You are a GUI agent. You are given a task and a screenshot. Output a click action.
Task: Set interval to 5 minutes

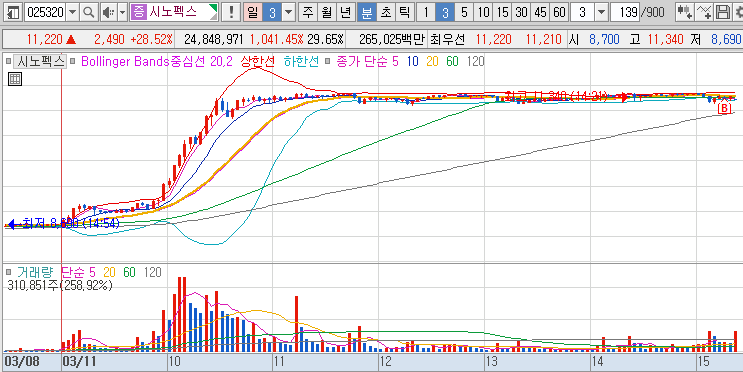(x=464, y=12)
